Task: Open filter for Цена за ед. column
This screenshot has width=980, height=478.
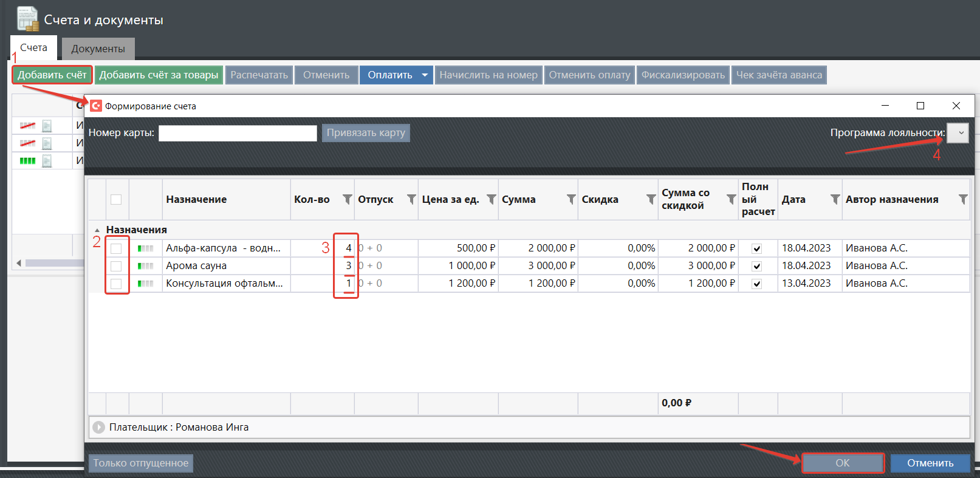Action: 492,199
